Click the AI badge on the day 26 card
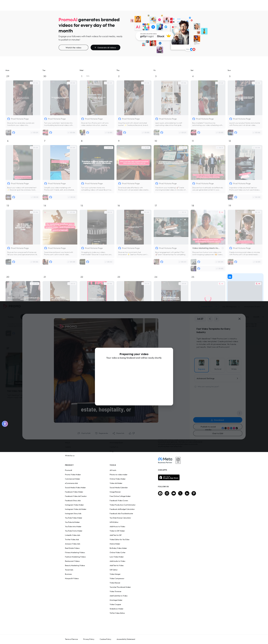The height and width of the screenshot is (644, 268). click(x=258, y=283)
